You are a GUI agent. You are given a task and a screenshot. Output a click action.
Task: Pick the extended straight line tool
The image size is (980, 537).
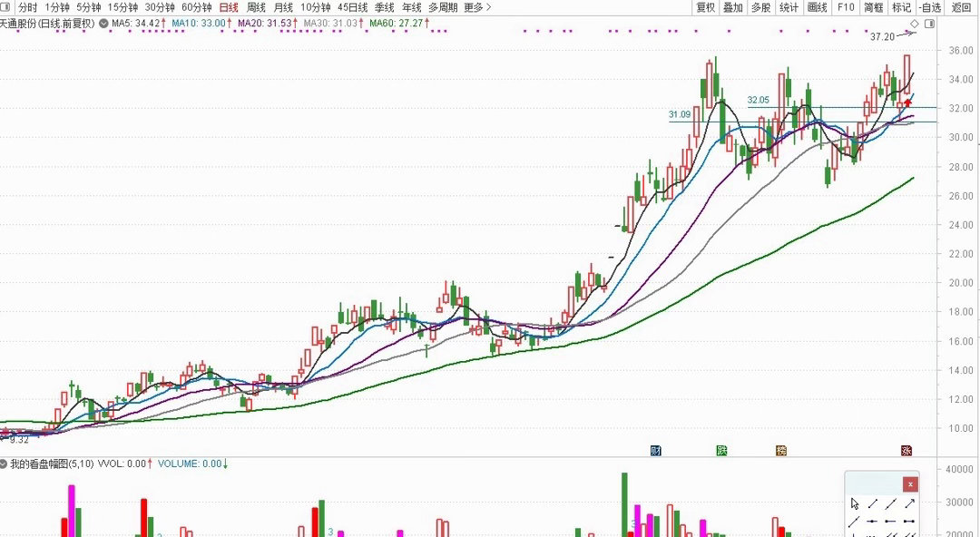[891, 503]
